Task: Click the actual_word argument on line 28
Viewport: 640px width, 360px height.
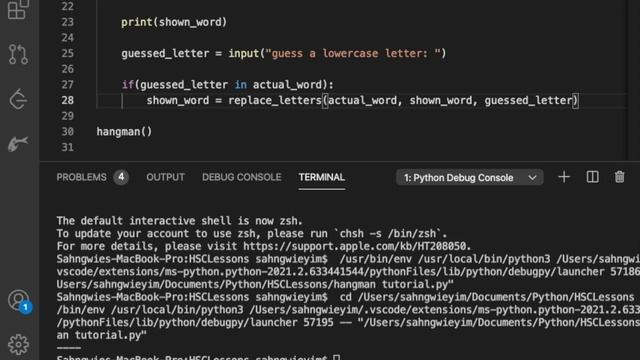Action: (362, 100)
